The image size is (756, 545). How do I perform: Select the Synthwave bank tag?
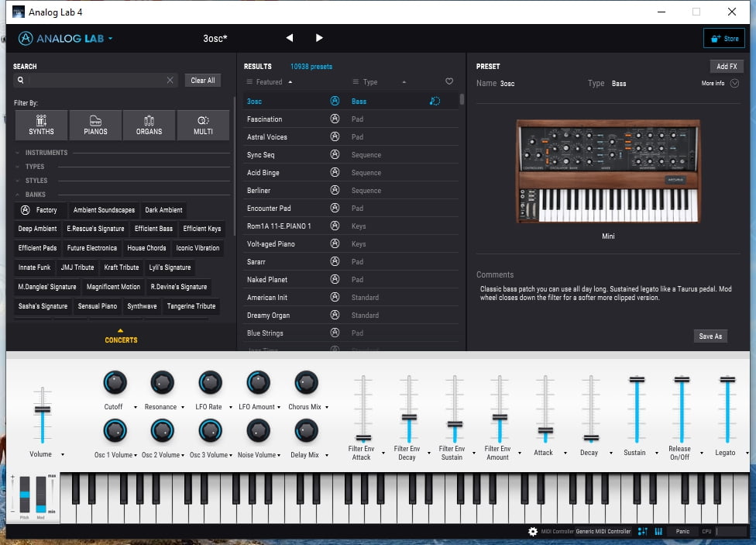click(142, 306)
